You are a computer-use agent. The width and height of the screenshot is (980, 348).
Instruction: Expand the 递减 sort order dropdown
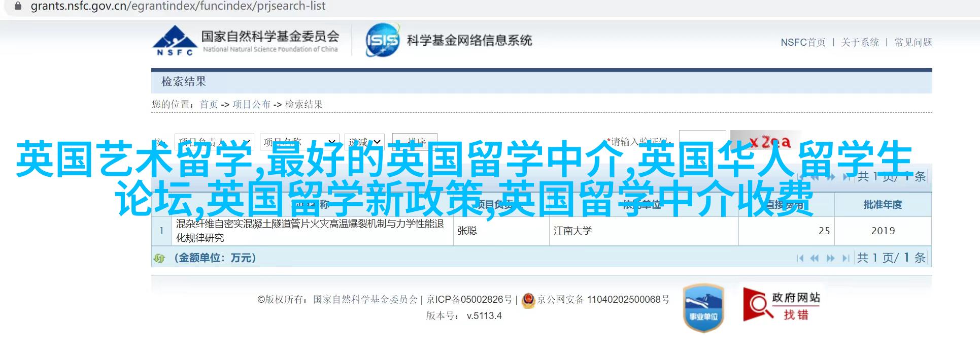coord(364,141)
